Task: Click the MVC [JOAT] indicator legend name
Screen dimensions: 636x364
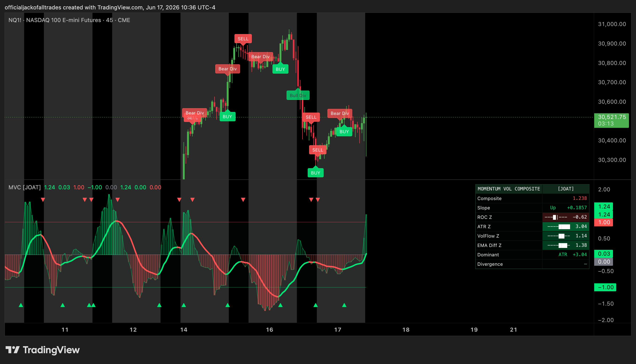Action: pyautogui.click(x=24, y=187)
